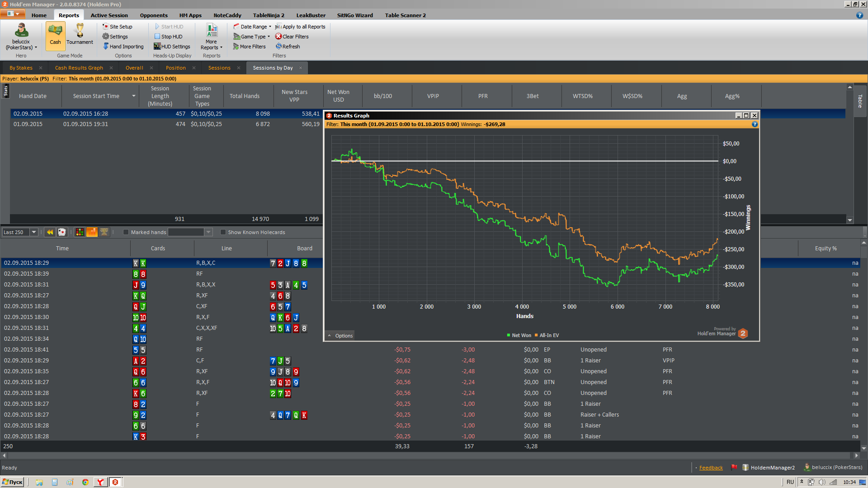
Task: Open the beluccix hero selector icon
Action: [21, 37]
